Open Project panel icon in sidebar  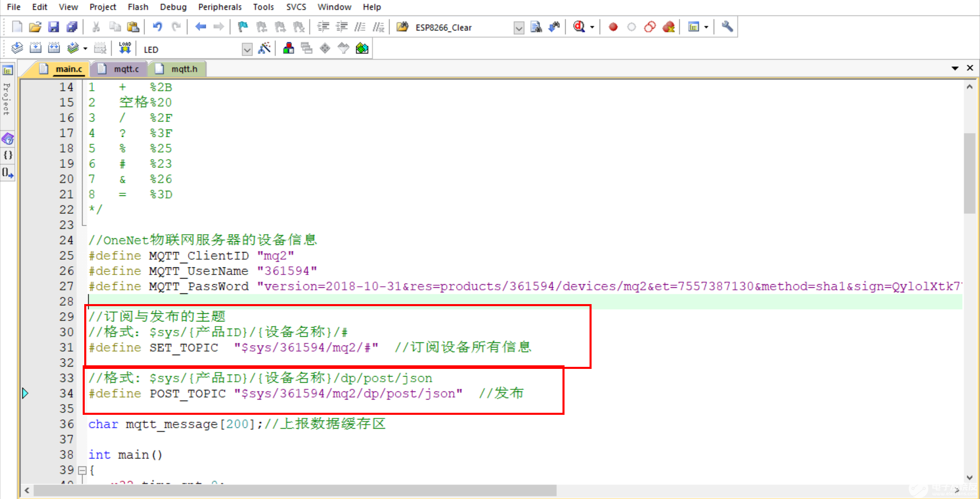coord(8,70)
